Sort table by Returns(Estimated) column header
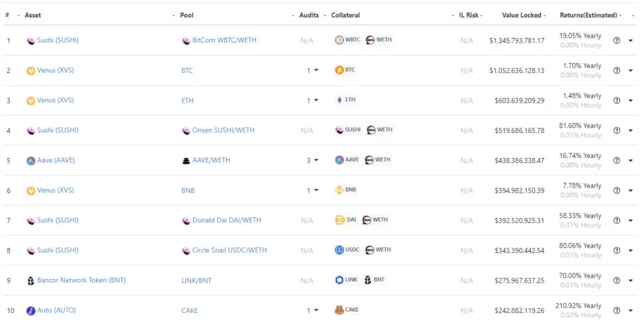Viewport: 644px width, 325px height. point(589,15)
